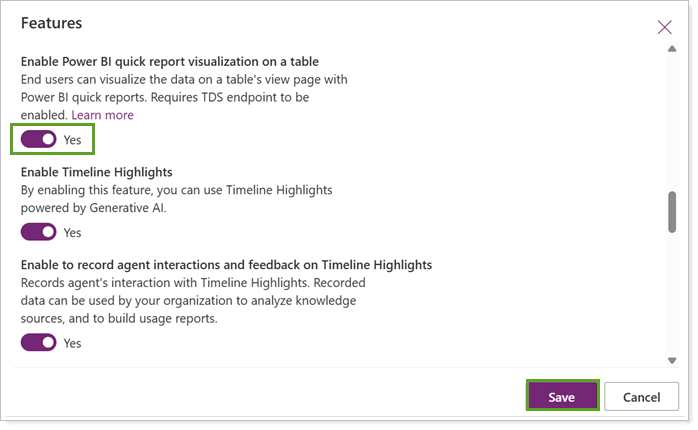Disable Power BI quick report visualization toggle
Viewport: 698px width, 430px height.
pyautogui.click(x=38, y=140)
